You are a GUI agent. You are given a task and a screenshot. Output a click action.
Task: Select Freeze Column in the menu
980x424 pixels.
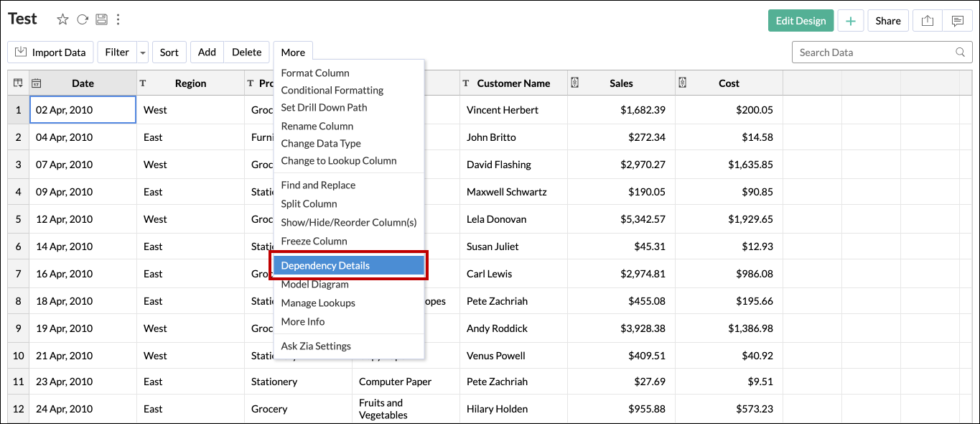tap(314, 241)
